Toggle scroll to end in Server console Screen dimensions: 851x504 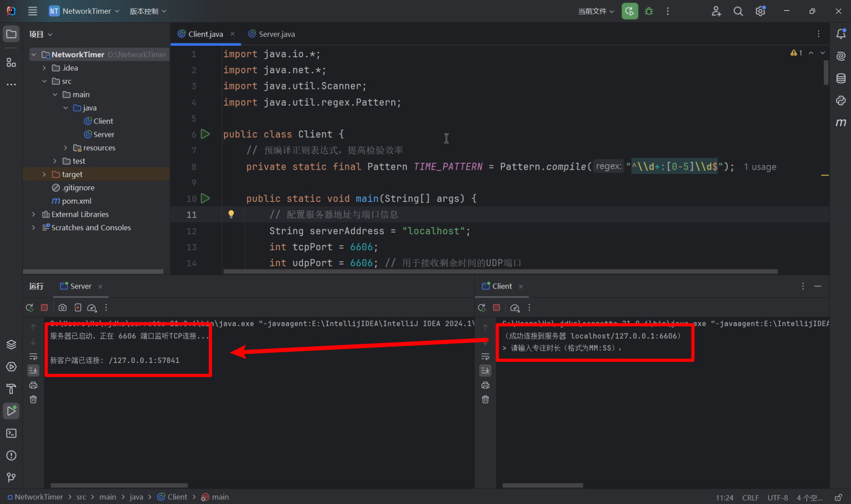tap(33, 370)
